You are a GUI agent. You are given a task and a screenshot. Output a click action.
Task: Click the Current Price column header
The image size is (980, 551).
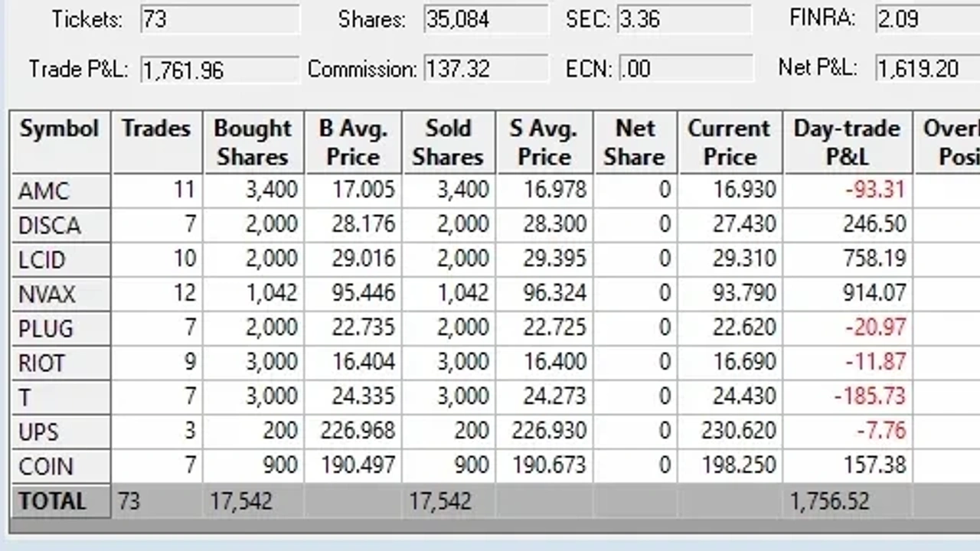coord(729,142)
